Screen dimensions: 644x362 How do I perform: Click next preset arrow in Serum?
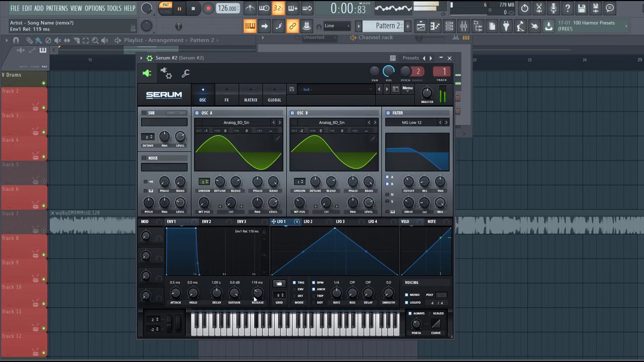386,89
